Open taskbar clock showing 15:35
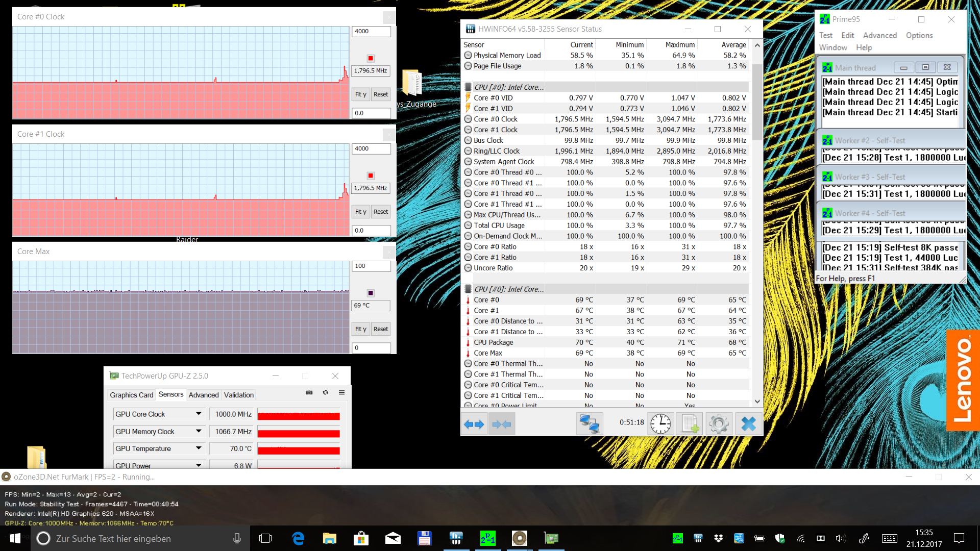Image resolution: width=980 pixels, height=551 pixels. 924,538
